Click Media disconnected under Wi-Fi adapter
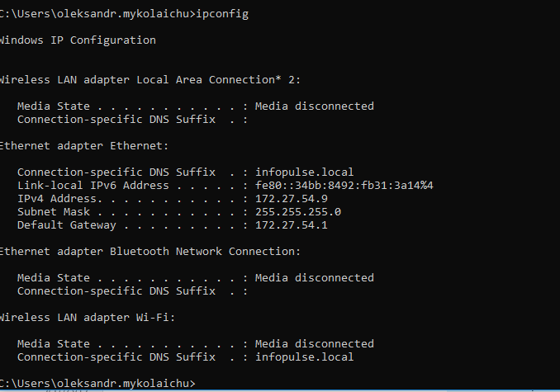The image size is (560, 392). click(x=314, y=344)
